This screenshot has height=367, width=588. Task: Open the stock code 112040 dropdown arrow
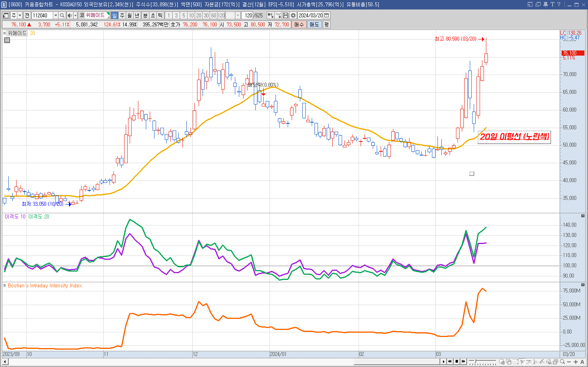(56, 15)
